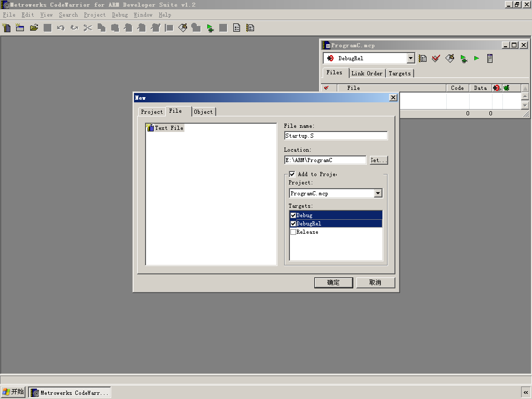532x399 pixels.
Task: Click the 开始 Start button
Action: click(x=13, y=392)
